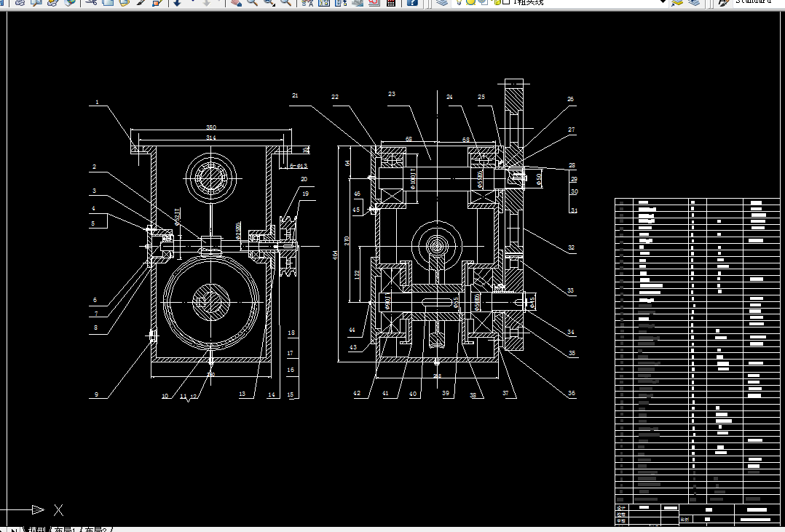
Task: Click the Publish toolbar icon
Action: 53,2
